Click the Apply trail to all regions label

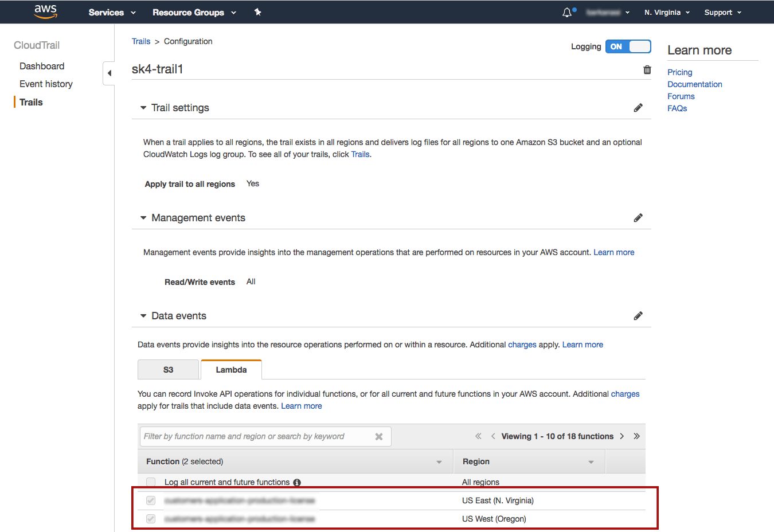[190, 184]
